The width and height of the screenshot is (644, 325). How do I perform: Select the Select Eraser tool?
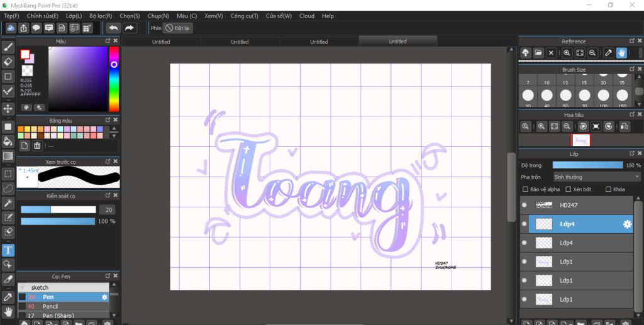click(x=8, y=232)
